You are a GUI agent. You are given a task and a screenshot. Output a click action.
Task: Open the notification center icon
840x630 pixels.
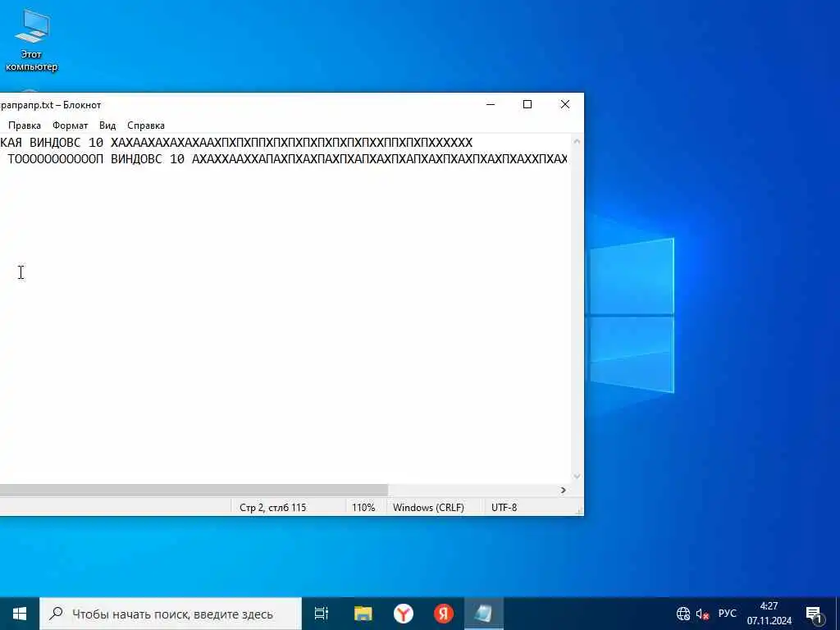click(x=814, y=614)
